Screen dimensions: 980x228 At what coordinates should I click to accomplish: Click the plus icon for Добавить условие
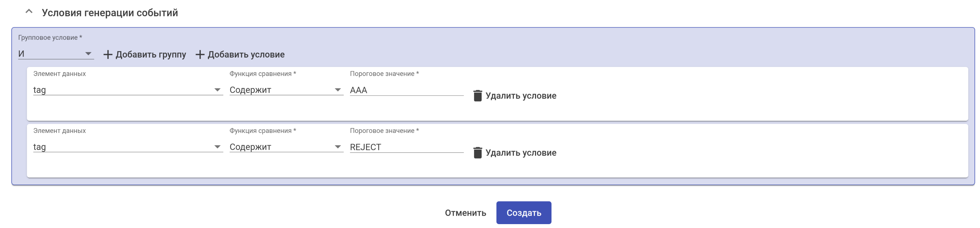click(200, 55)
